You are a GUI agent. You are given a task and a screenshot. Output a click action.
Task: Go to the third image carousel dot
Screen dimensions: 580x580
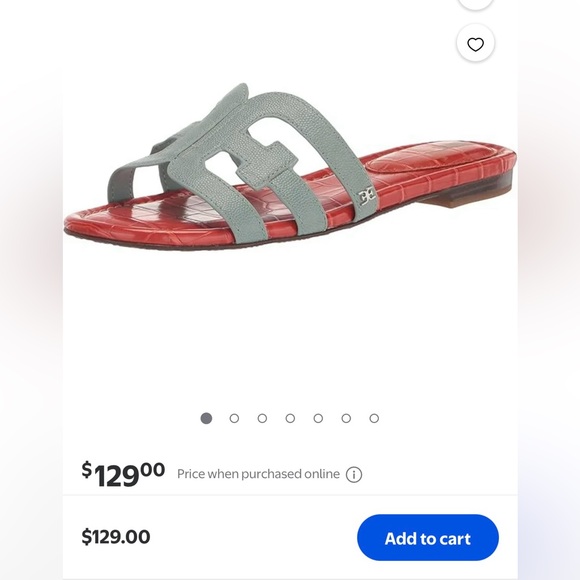[262, 418]
